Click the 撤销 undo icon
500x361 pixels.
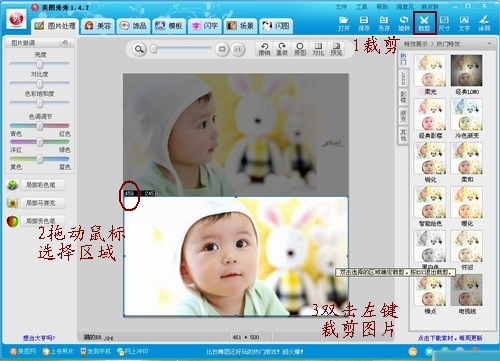coord(264,49)
